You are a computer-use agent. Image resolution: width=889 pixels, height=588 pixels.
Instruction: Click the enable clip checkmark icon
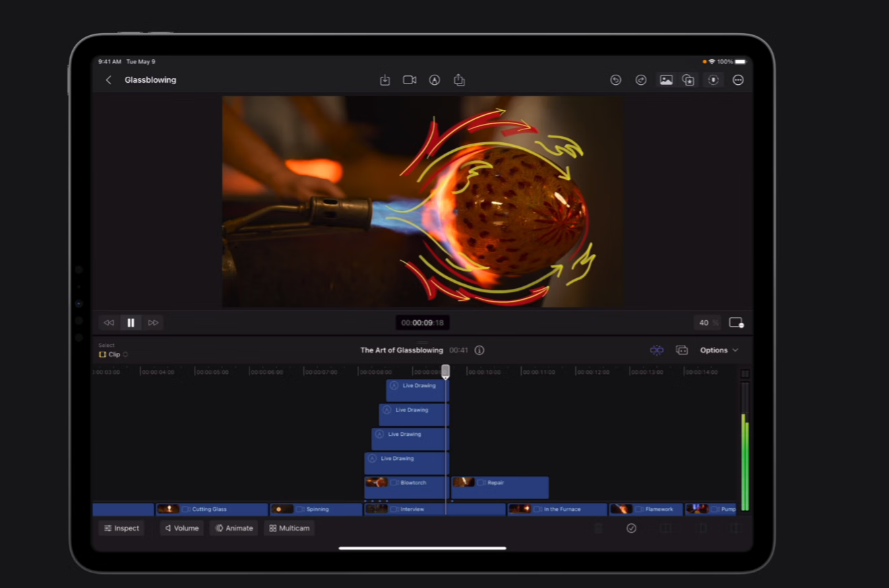click(632, 528)
